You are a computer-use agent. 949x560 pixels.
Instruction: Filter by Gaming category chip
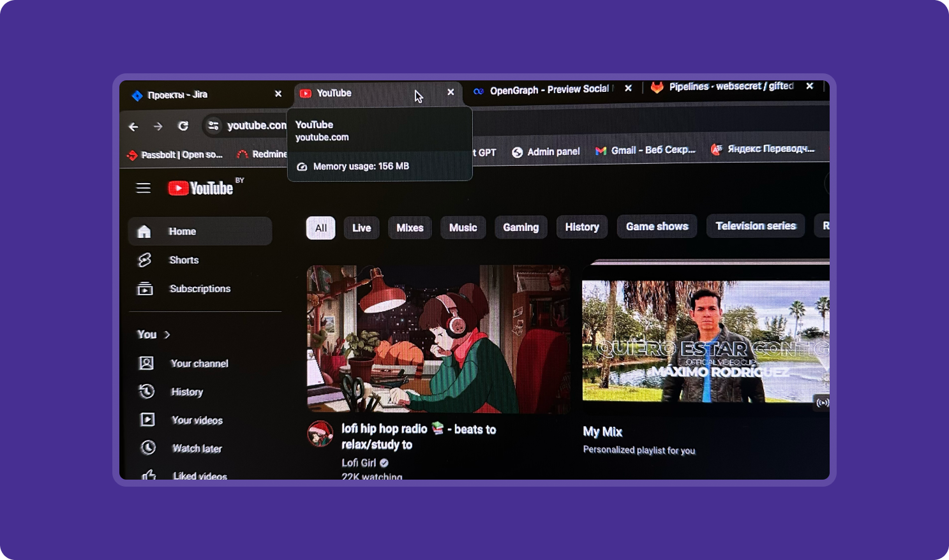pyautogui.click(x=520, y=227)
